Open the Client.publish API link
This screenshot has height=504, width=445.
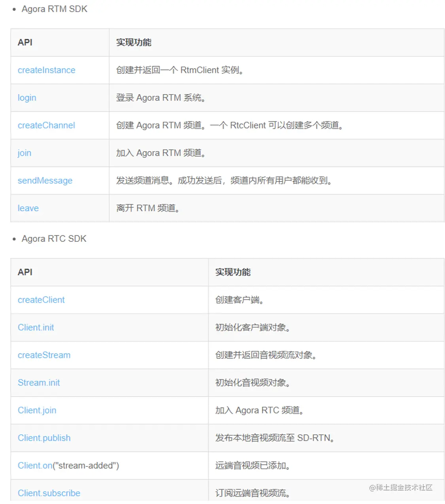click(44, 438)
